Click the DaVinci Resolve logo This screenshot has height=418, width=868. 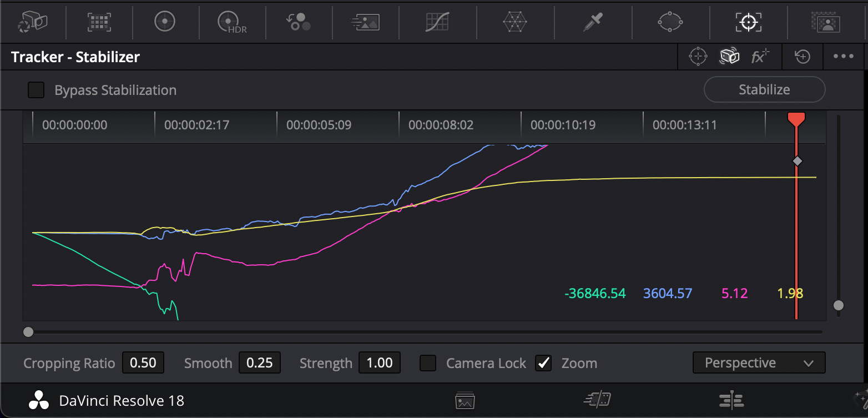point(39,400)
